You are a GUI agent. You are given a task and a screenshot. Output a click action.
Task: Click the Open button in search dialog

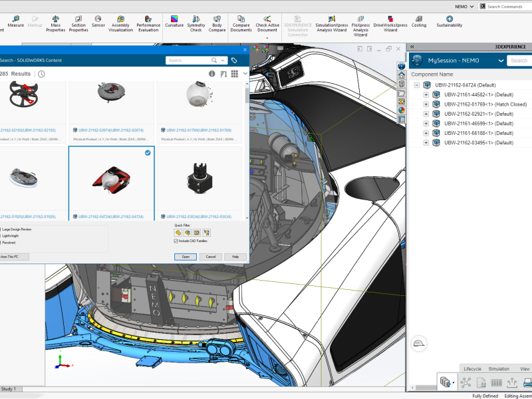186,257
